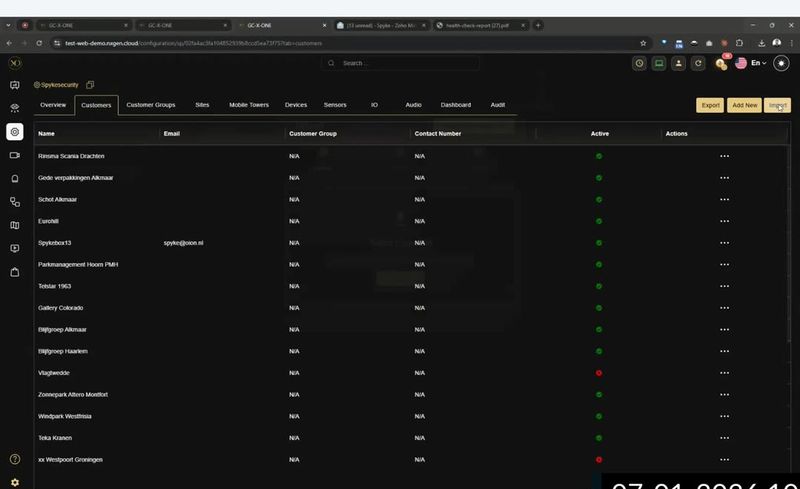800x489 pixels.
Task: Open the browser downloads icon
Action: coord(761,43)
